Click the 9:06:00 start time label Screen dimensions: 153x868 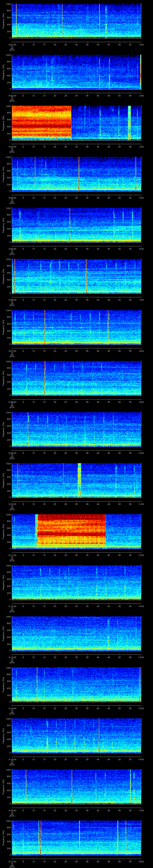click(12, 300)
